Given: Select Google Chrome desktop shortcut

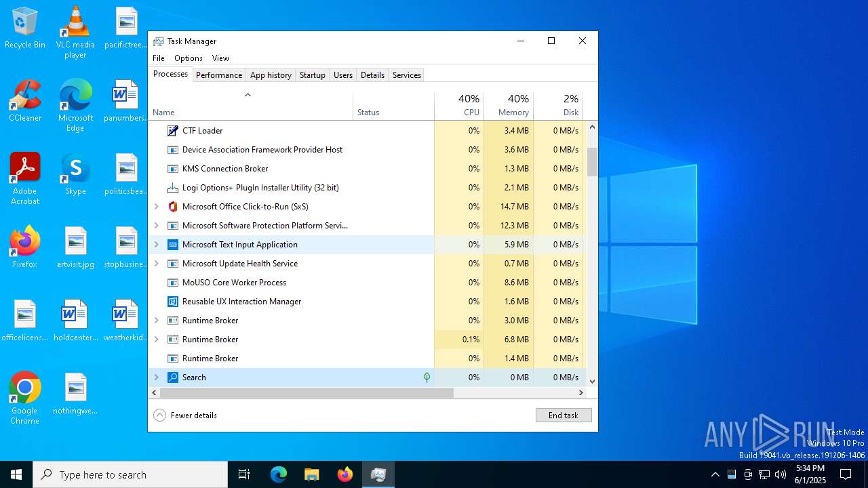Looking at the screenshot, I should [25, 399].
